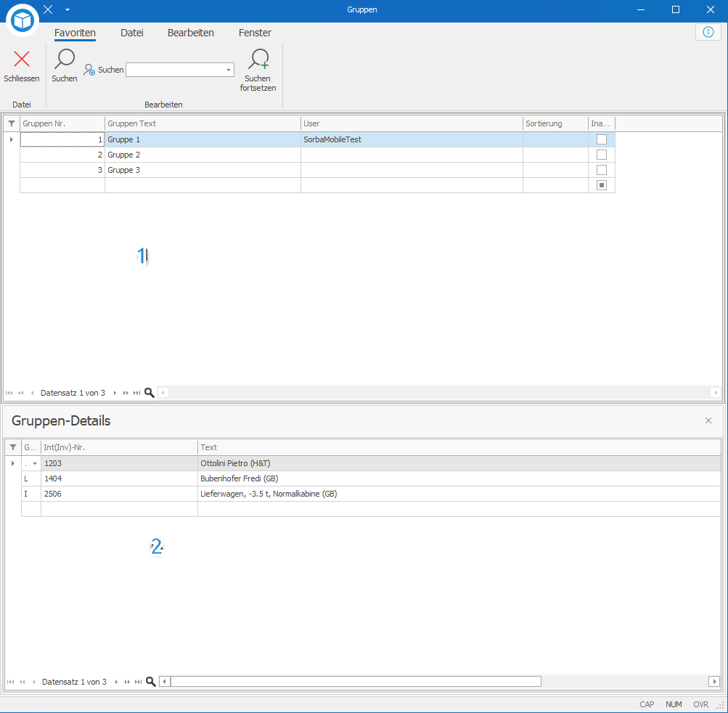Click right scroll arrow in upper grid scrollbar
This screenshot has width=728, height=713.
[716, 393]
